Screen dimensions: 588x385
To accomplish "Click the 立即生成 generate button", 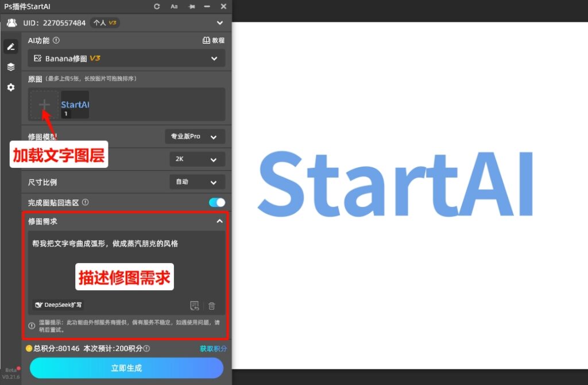I will coord(126,368).
